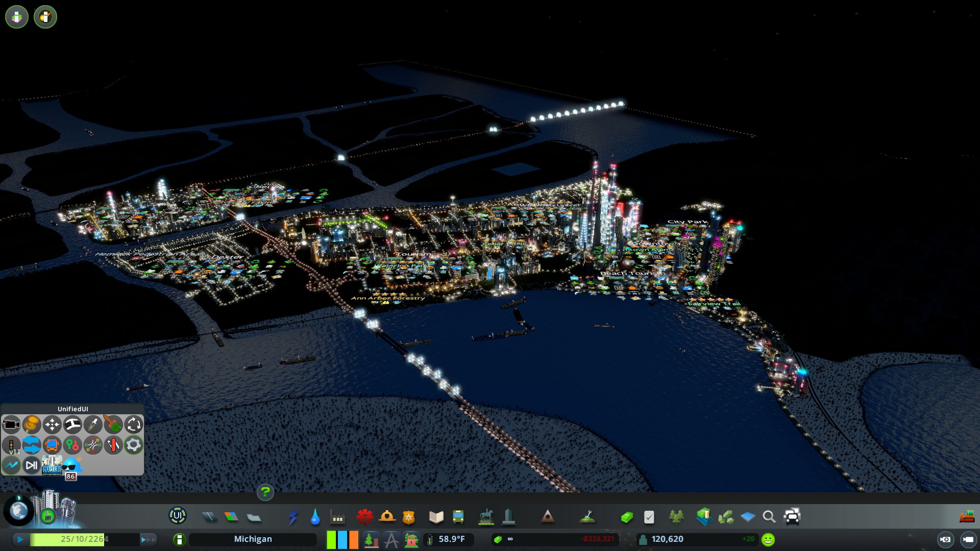Toggle the UI mod button in toolbar
Image resolution: width=980 pixels, height=551 pixels.
tap(177, 516)
